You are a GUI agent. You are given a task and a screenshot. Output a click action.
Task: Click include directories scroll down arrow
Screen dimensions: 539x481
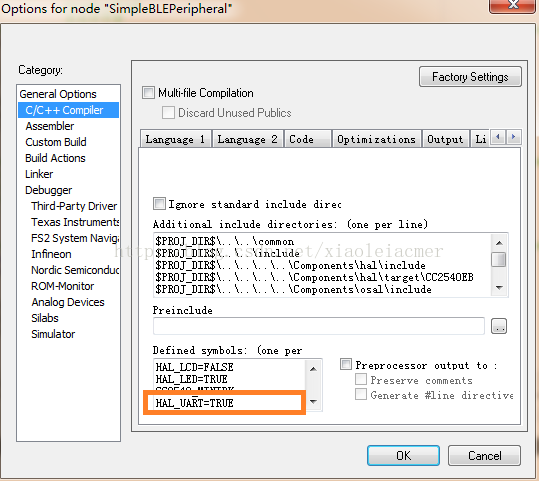(499, 287)
